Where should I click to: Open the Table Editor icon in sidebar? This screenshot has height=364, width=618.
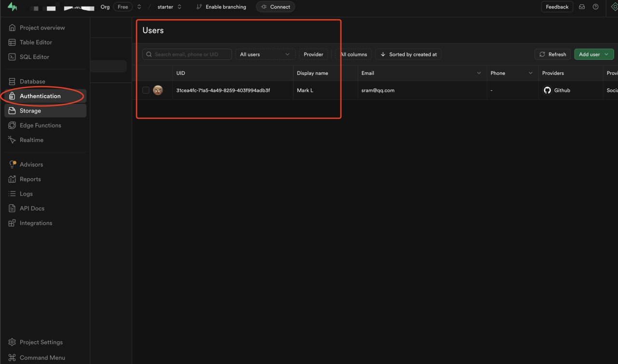point(12,42)
